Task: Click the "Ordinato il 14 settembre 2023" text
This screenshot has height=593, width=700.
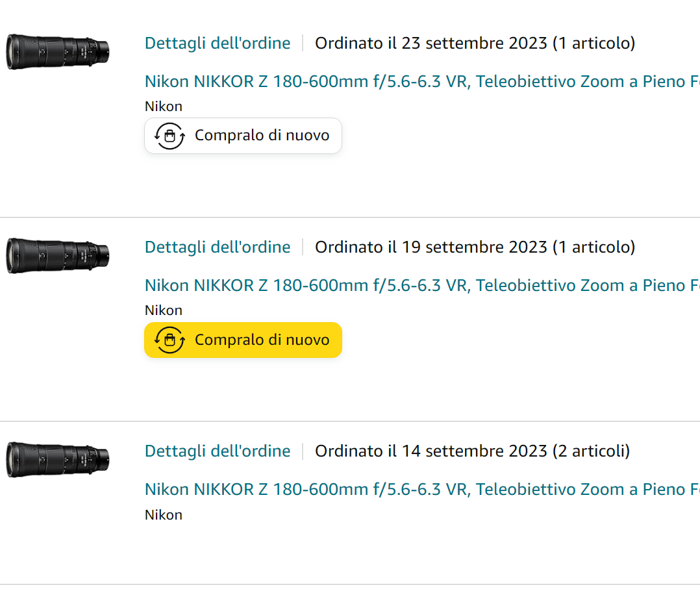Action: coord(431,451)
